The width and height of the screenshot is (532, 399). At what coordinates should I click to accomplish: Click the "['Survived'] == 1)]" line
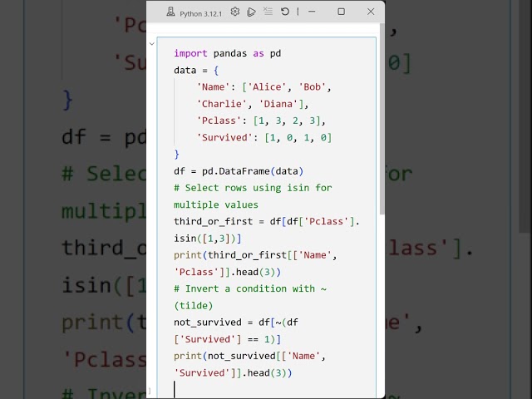(x=227, y=339)
